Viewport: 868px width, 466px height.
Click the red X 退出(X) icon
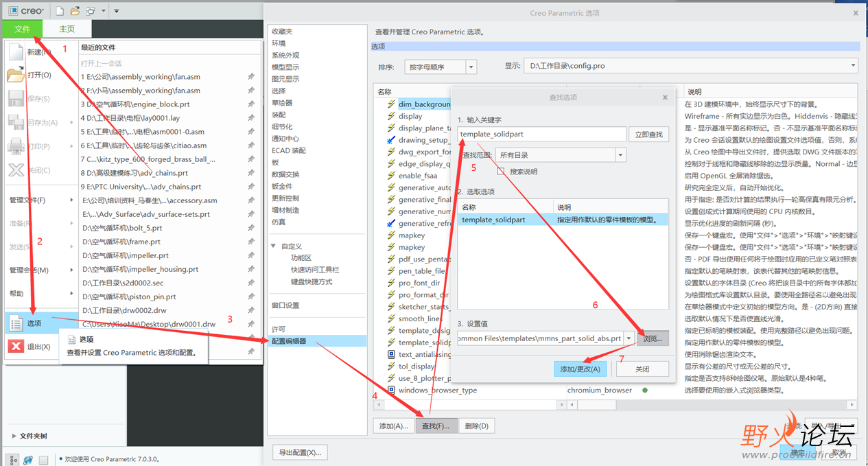(x=16, y=347)
